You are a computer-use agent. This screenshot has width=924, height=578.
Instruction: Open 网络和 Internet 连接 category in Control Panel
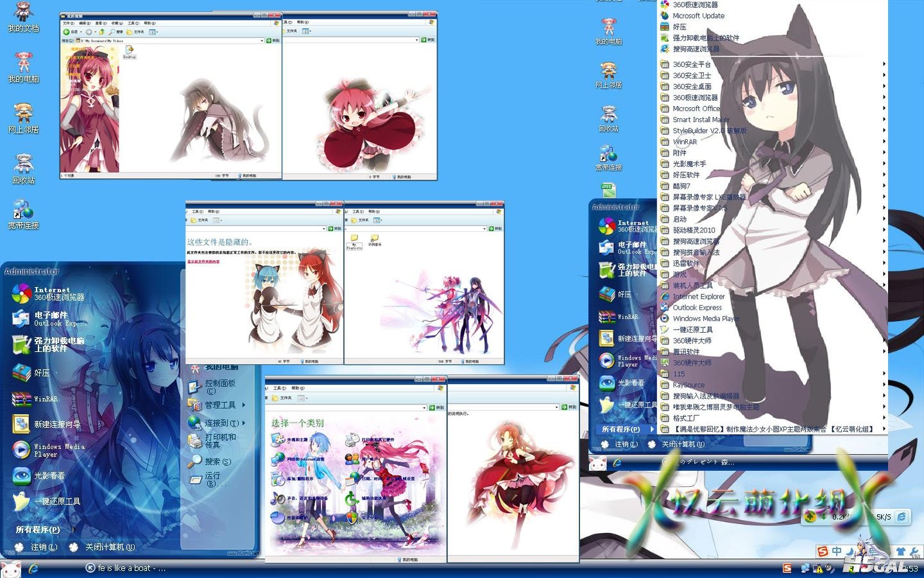coord(297,459)
